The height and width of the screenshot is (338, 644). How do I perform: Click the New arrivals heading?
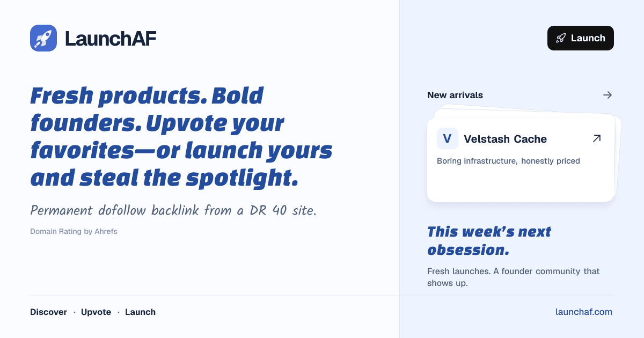(x=455, y=95)
